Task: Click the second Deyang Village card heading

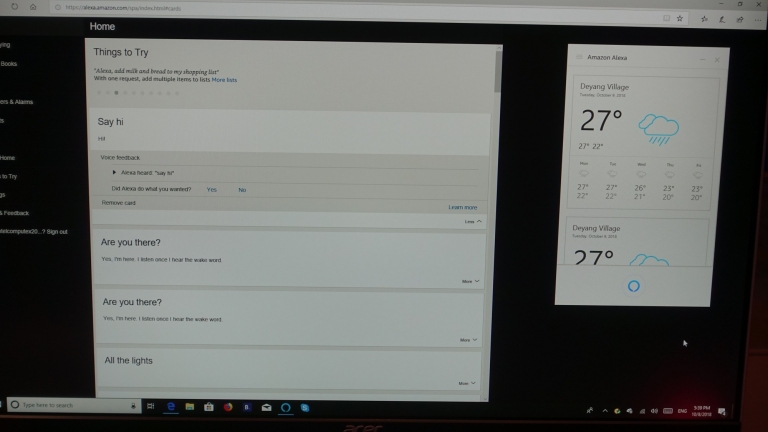Action: tap(596, 228)
